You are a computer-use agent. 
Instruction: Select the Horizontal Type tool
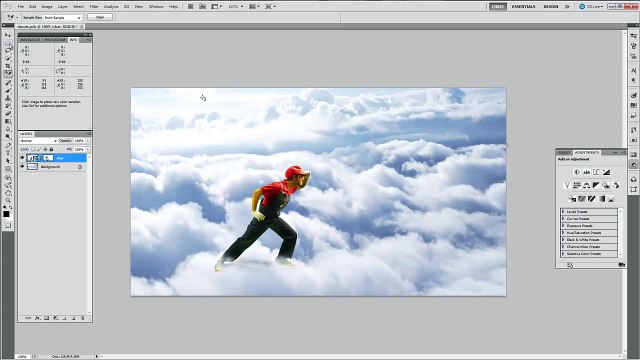click(8, 153)
